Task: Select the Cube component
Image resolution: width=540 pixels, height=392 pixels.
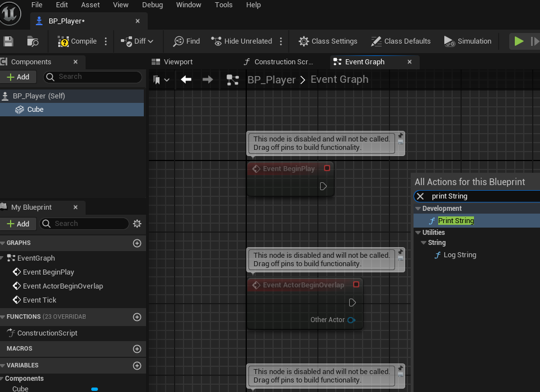Action: click(72, 110)
